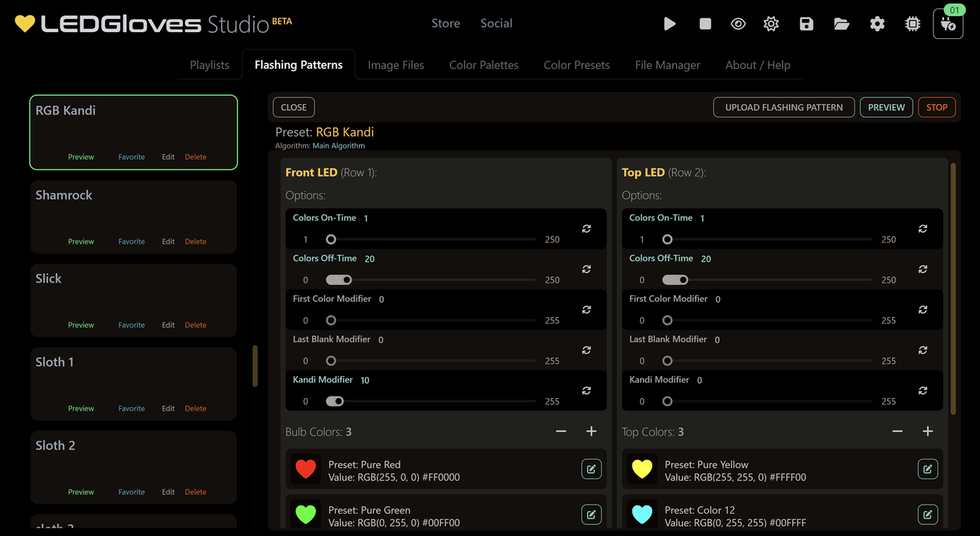Favorite the Shamrock pattern
The width and height of the screenshot is (980, 536).
(132, 241)
